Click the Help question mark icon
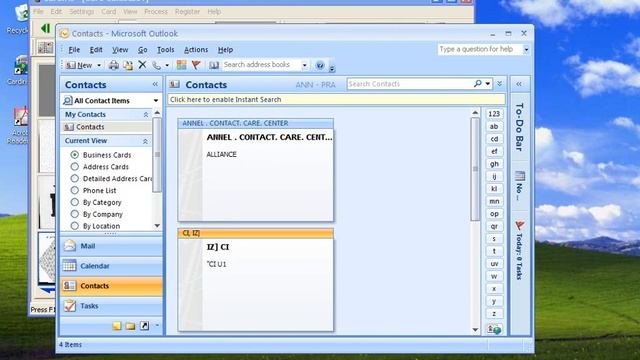 coord(320,65)
